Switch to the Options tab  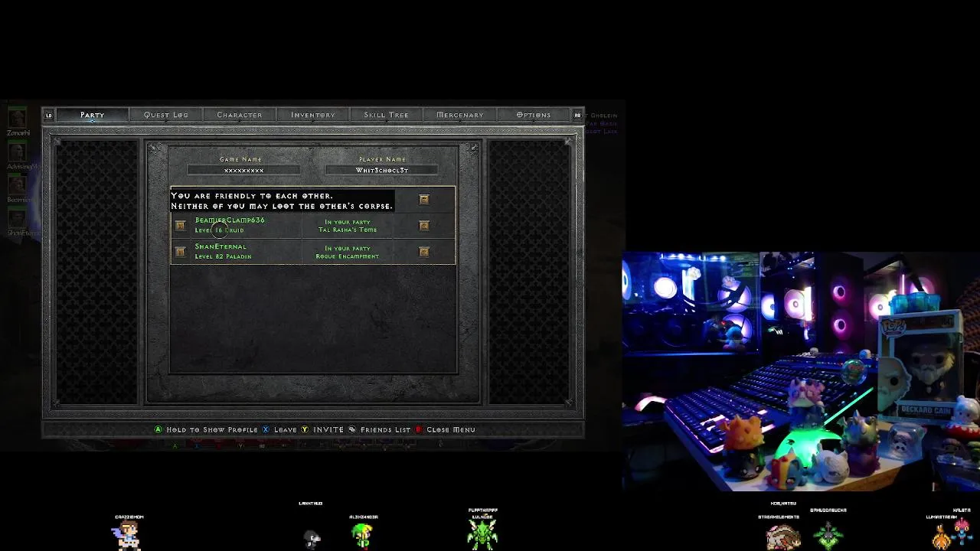click(x=534, y=115)
